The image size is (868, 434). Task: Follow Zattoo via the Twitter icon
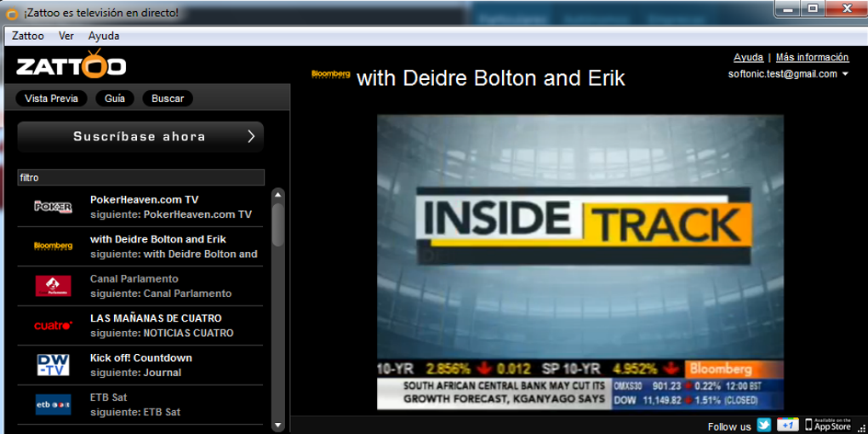[x=764, y=425]
